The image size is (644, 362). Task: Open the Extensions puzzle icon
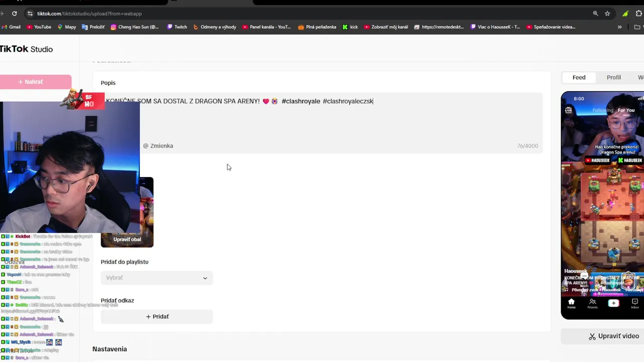[639, 14]
